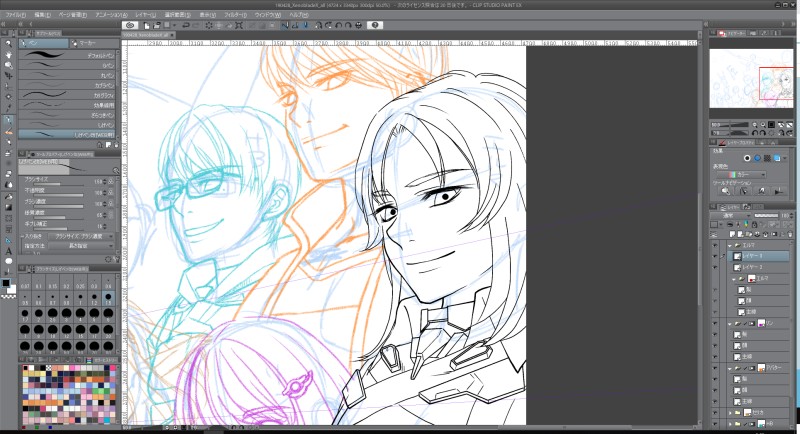The height and width of the screenshot is (434, 800).
Task: Select the Pen tool in toolbox
Action: tap(8, 121)
